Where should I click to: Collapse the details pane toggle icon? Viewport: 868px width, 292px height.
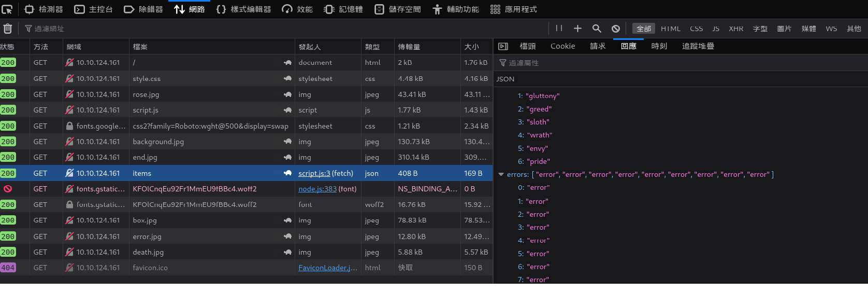click(503, 46)
